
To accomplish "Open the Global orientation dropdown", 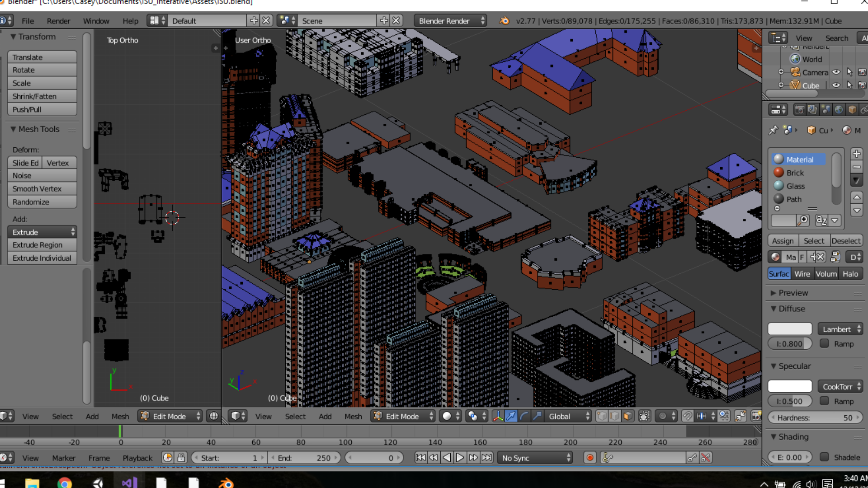I will [568, 416].
